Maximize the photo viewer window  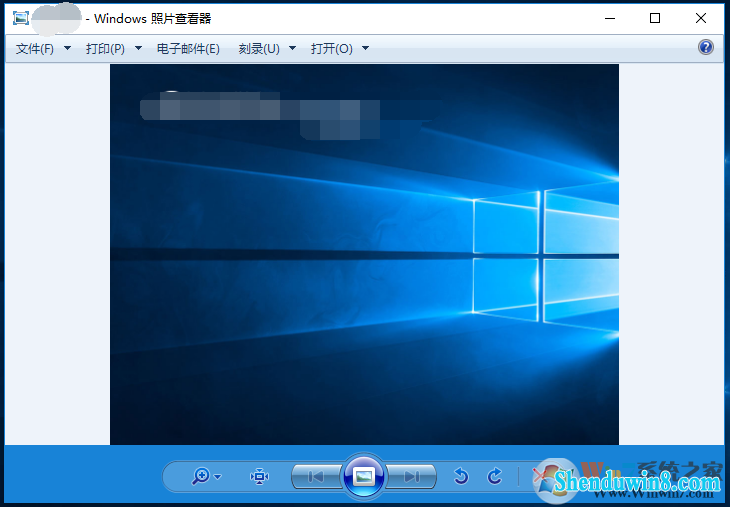655,18
